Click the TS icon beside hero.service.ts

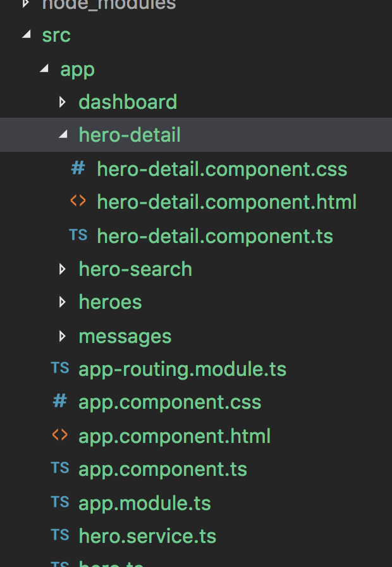[60, 535]
